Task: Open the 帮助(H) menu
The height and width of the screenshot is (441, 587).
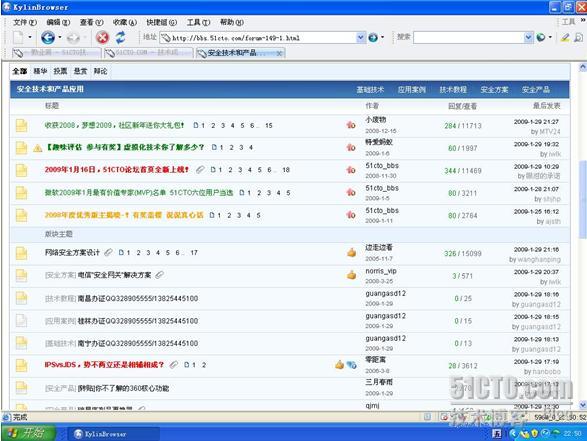Action: 232,22
